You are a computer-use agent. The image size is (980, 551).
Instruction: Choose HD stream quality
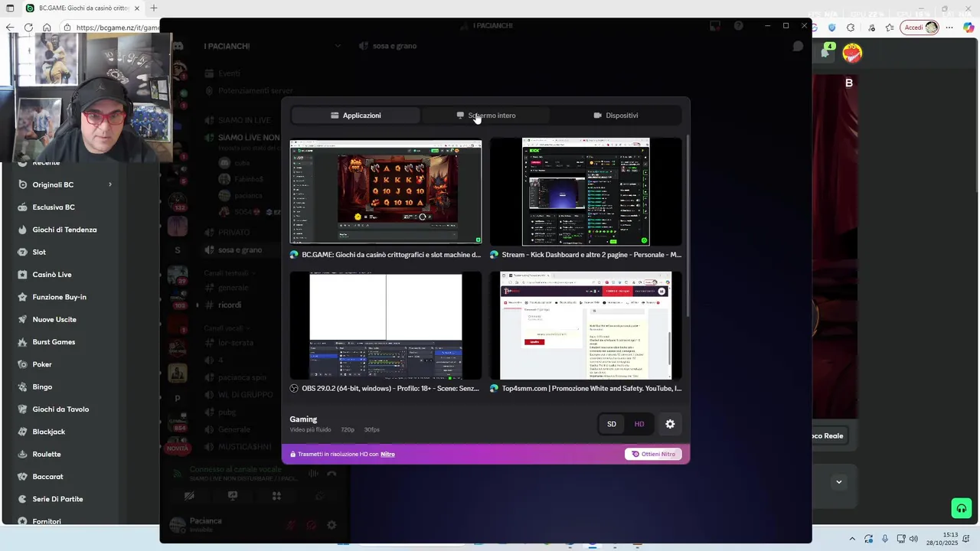(x=639, y=424)
